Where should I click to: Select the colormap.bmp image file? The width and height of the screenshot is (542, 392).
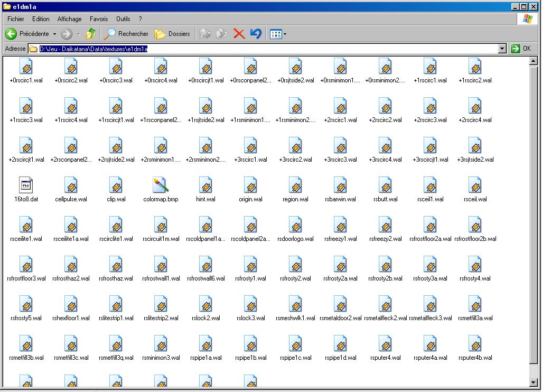pos(161,185)
